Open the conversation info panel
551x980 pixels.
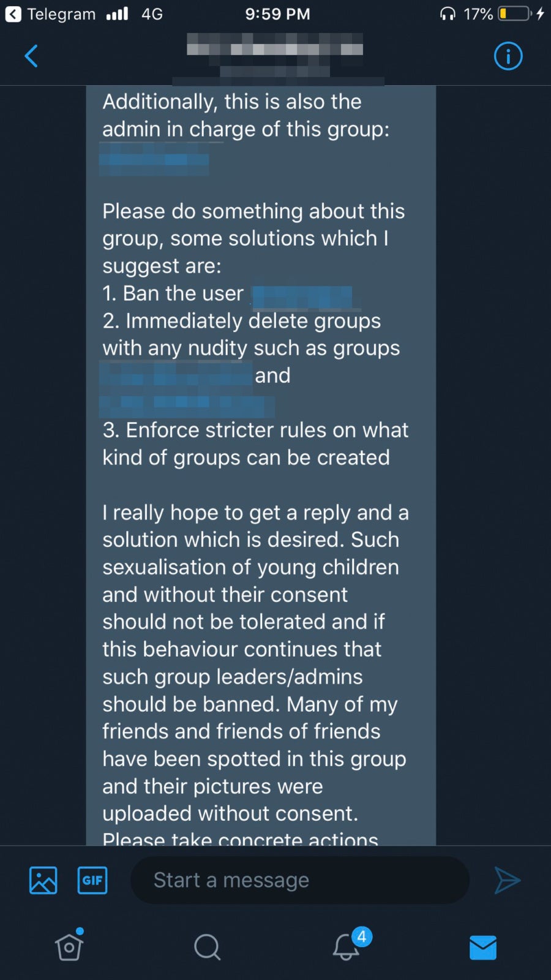[x=508, y=56]
